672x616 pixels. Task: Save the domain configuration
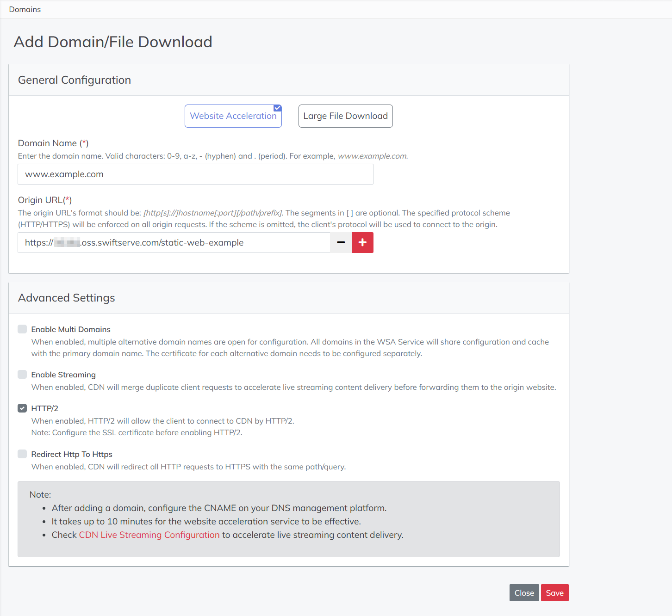554,592
